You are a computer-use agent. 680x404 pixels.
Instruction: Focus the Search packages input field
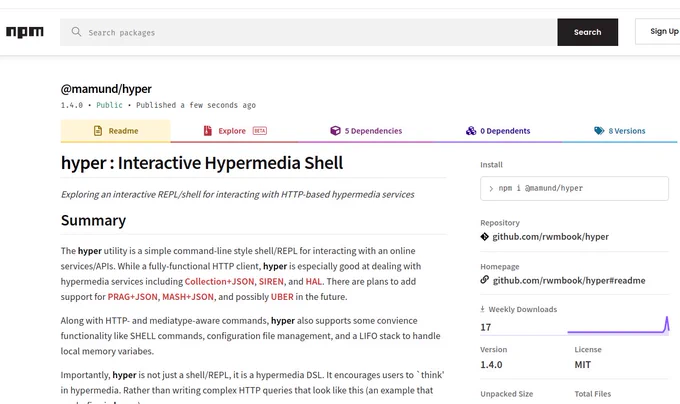308,32
